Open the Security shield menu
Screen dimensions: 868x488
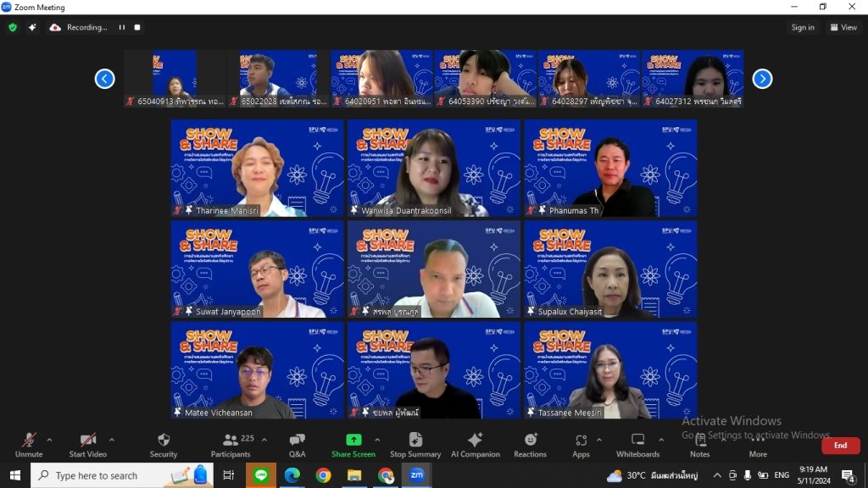tap(164, 446)
